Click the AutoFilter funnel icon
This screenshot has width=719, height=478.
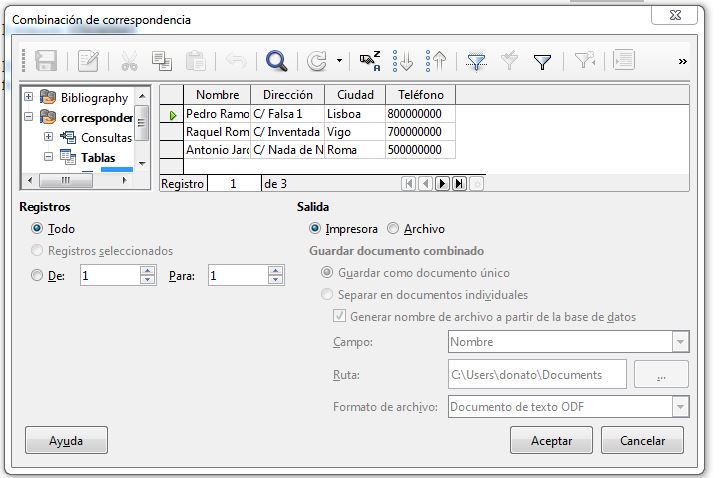pyautogui.click(x=477, y=61)
